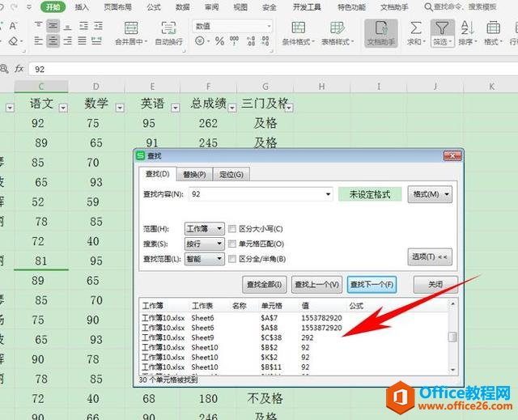Viewport: 518px width, 420px height.
Task: Align text to bottom icon
Action: (67, 26)
